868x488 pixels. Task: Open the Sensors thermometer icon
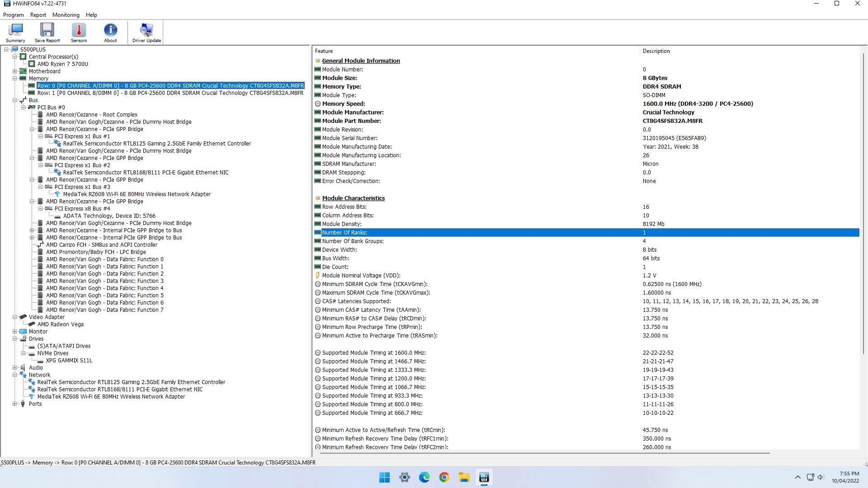tap(79, 33)
